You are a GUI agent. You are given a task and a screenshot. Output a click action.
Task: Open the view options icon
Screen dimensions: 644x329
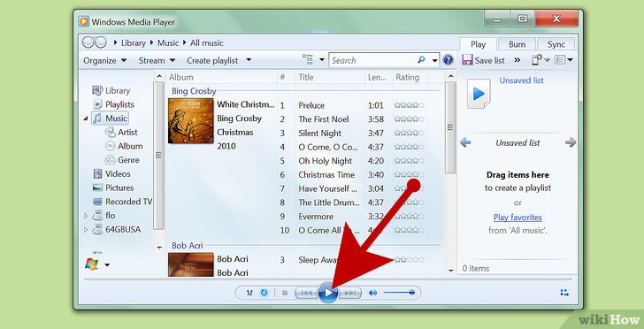308,59
